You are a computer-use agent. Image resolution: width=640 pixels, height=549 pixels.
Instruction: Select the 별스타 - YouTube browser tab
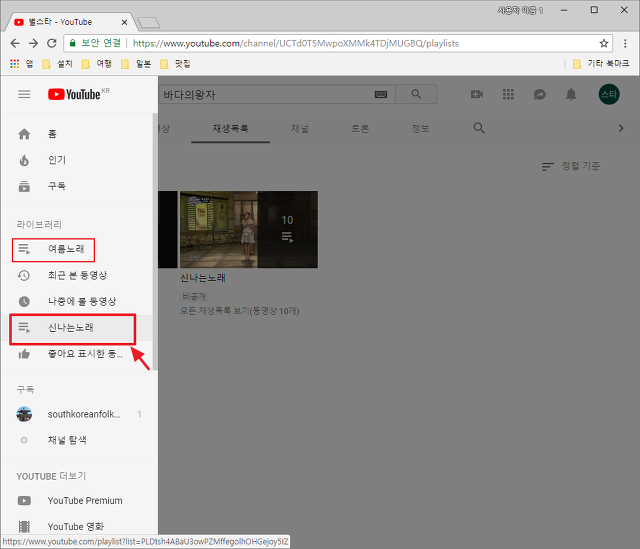[69, 22]
